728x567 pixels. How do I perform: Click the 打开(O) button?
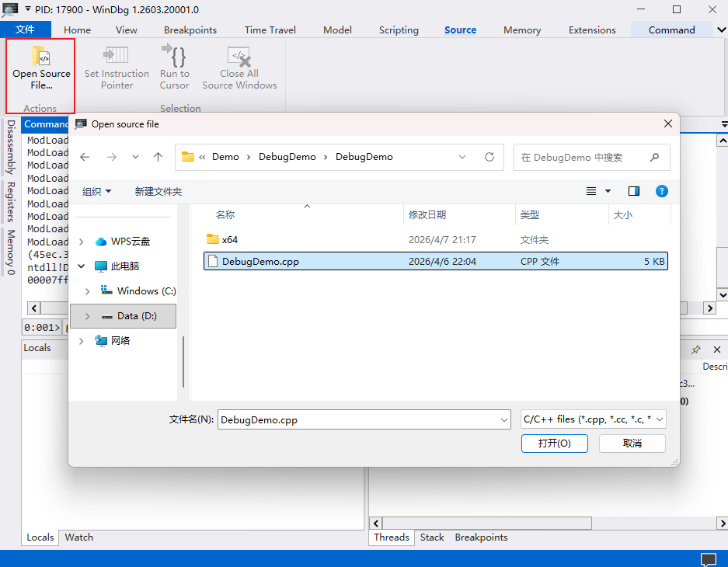(x=554, y=443)
